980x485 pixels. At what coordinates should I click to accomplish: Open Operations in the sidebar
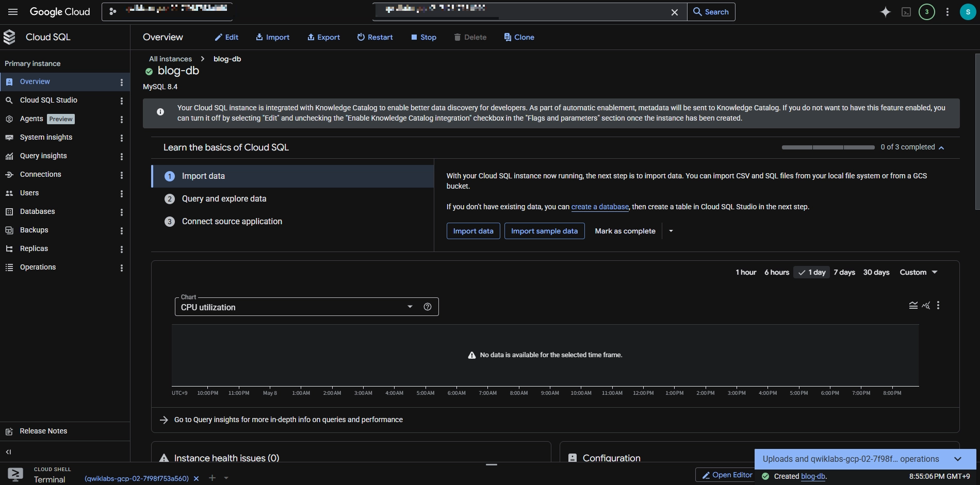click(38, 267)
